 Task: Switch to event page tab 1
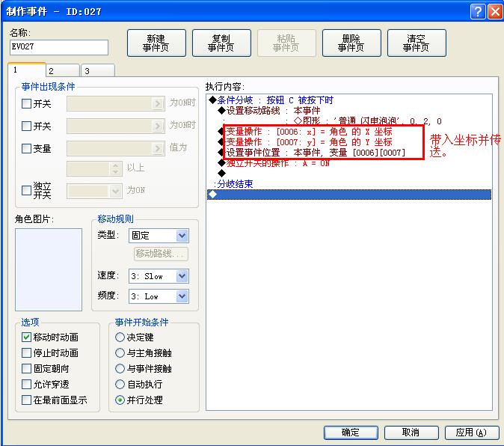tap(27, 70)
